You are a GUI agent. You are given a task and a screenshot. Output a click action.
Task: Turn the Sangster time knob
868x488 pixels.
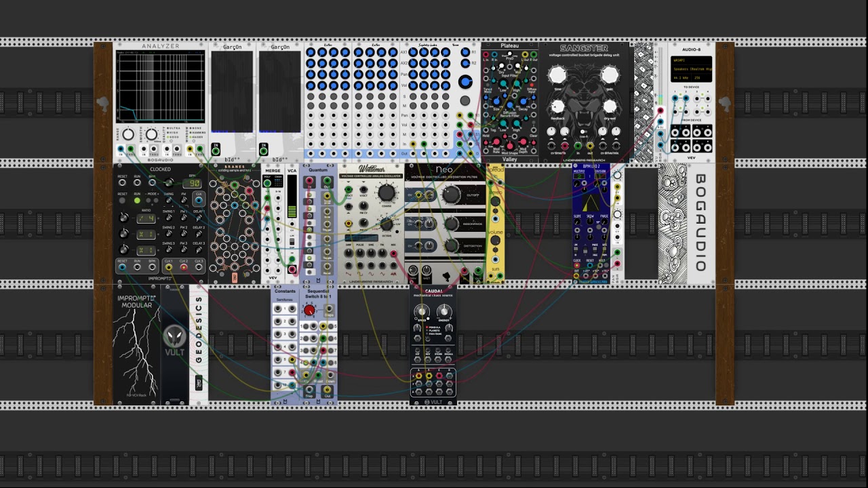coord(557,75)
